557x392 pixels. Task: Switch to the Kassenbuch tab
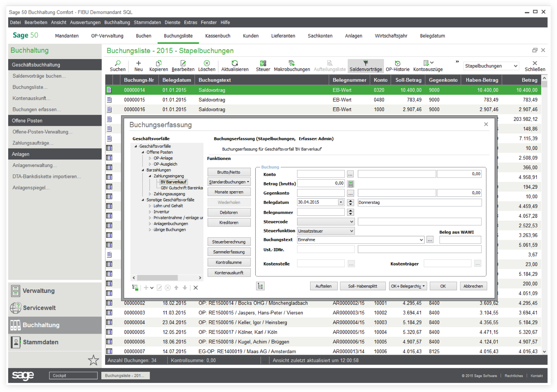point(218,36)
